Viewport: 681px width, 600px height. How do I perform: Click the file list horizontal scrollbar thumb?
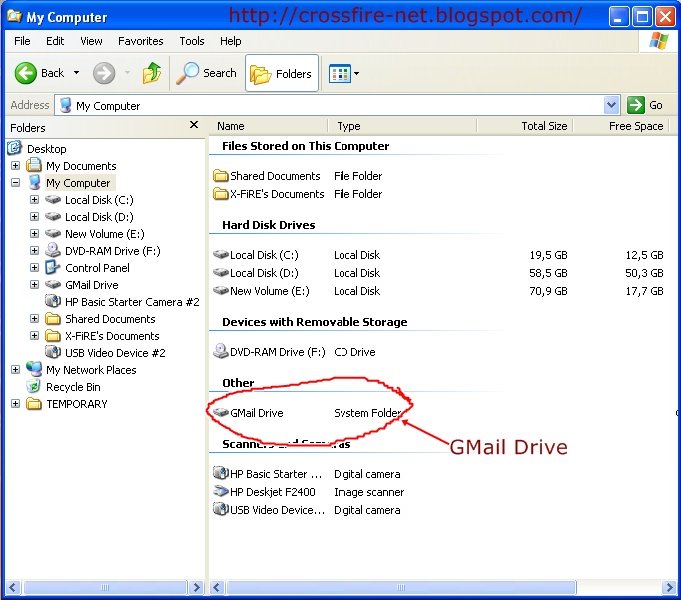point(401,588)
